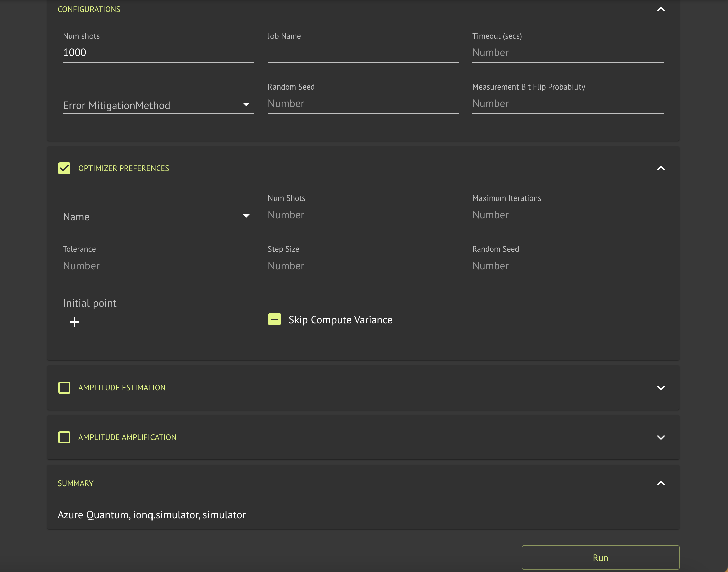Expand the Amplitude Amplification section chevron
The image size is (728, 572).
661,437
